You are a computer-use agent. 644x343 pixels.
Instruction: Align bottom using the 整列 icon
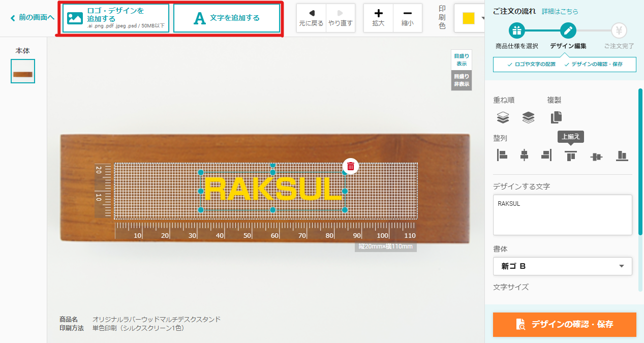[x=622, y=155]
